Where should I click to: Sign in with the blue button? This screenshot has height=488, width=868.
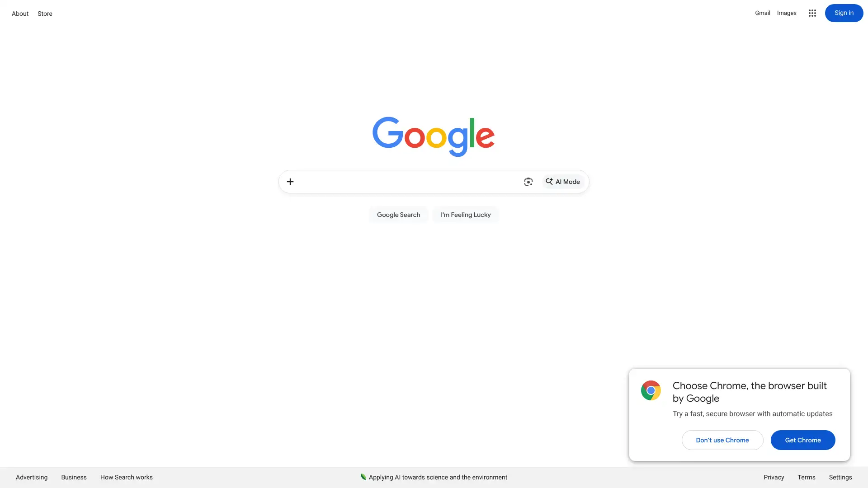(844, 13)
